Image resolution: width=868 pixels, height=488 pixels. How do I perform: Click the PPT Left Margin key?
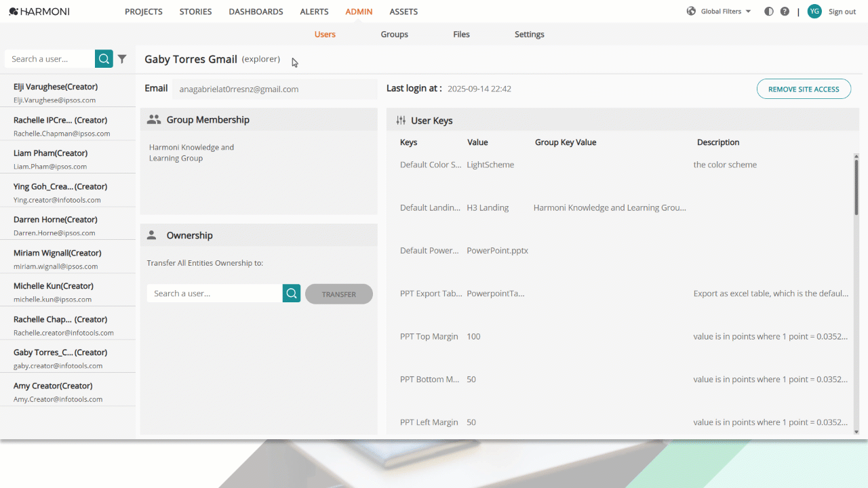click(429, 422)
